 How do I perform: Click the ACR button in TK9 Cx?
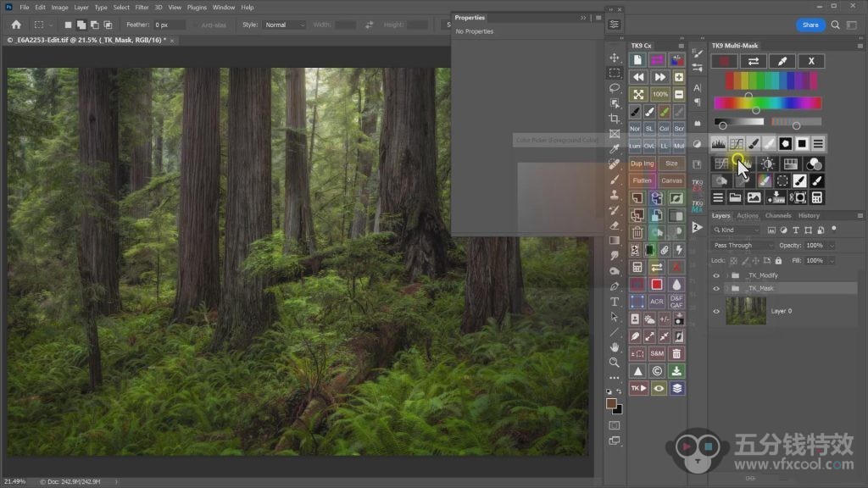click(x=657, y=302)
